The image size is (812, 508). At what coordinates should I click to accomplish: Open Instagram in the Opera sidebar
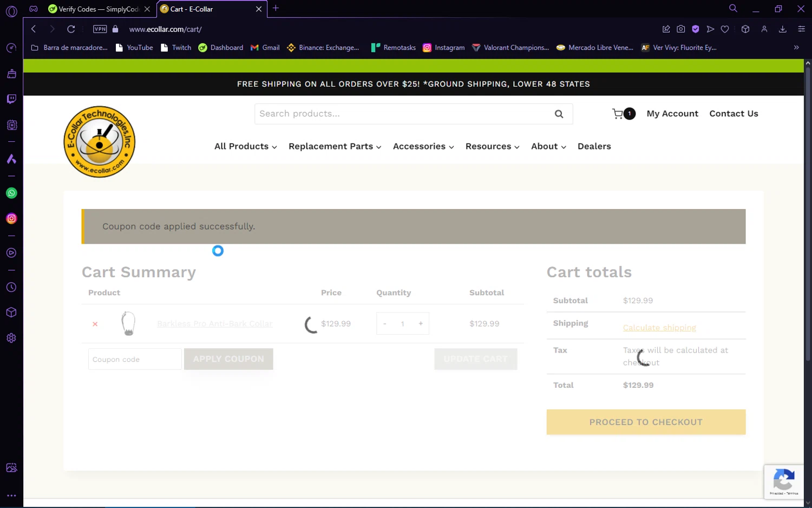pos(11,219)
